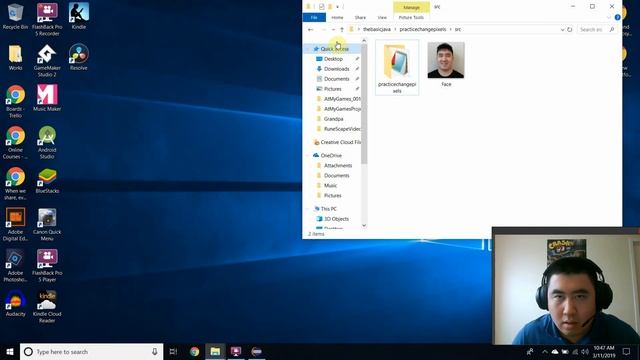Open Task View on the taskbar
This screenshot has width=640, height=360.
point(173,351)
